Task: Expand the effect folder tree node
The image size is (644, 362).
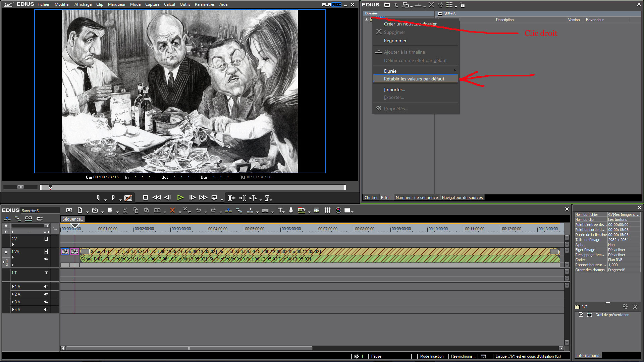Action: tap(366, 19)
